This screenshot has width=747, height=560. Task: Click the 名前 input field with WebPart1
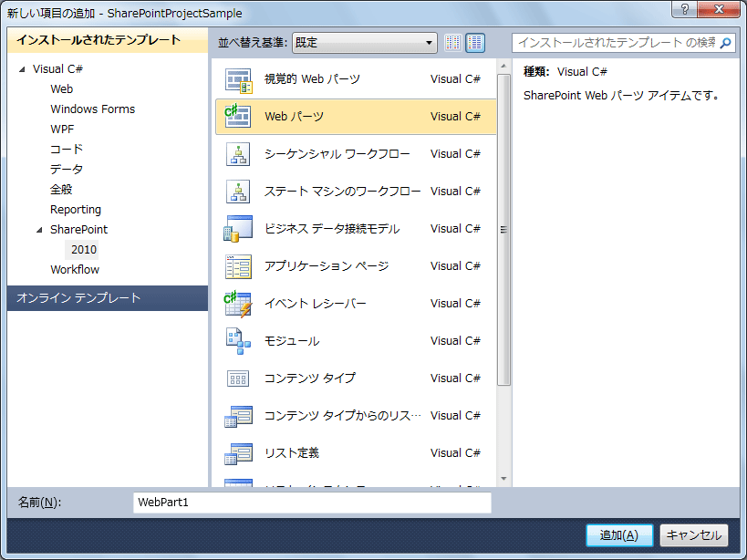coord(312,503)
